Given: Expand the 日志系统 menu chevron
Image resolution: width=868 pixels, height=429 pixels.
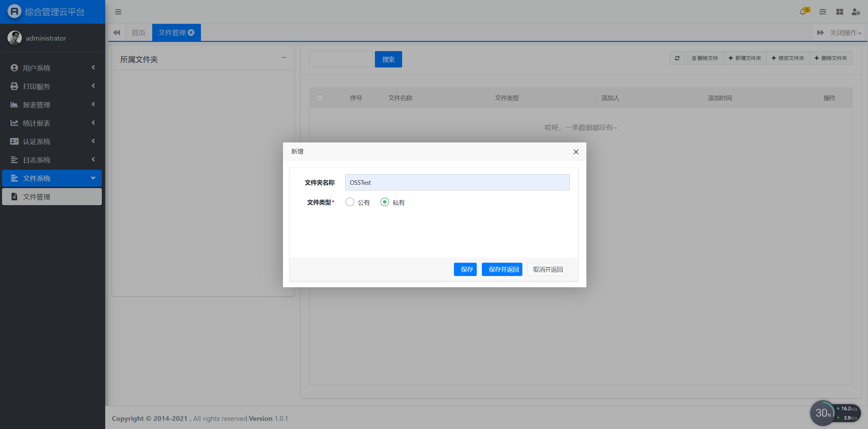Looking at the screenshot, I should coord(93,159).
